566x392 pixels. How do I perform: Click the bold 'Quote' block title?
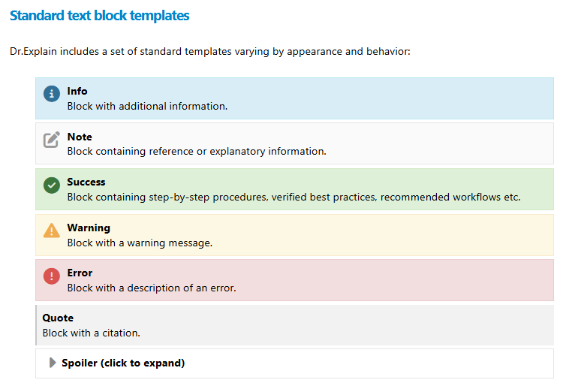pyautogui.click(x=58, y=318)
